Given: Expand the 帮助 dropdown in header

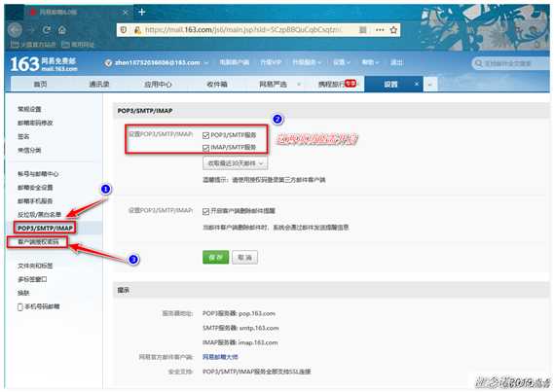Looking at the screenshot, I should click(x=370, y=62).
